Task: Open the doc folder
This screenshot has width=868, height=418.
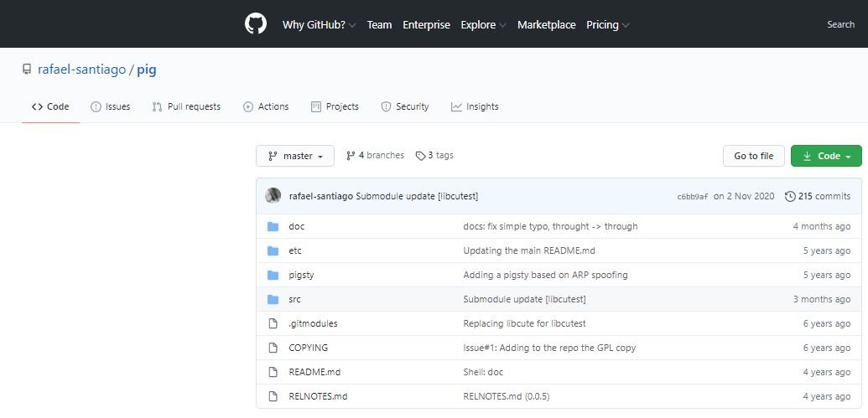Action: (297, 227)
